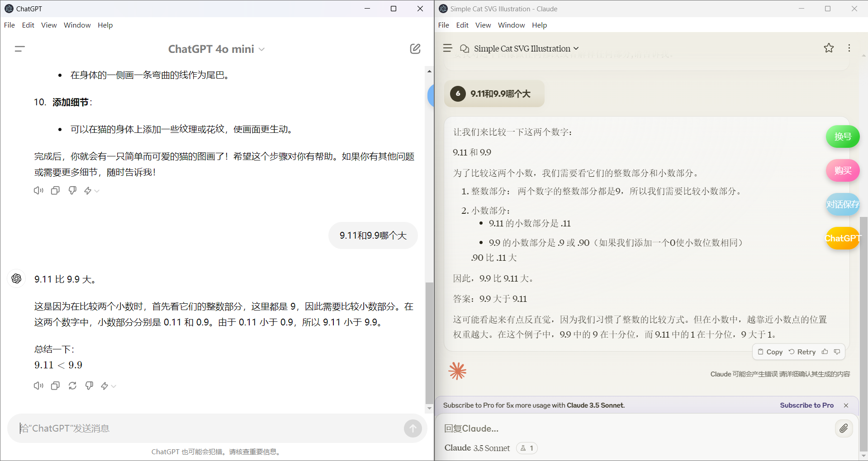Open Help menu in Claude window
The image size is (868, 461).
[x=540, y=25]
